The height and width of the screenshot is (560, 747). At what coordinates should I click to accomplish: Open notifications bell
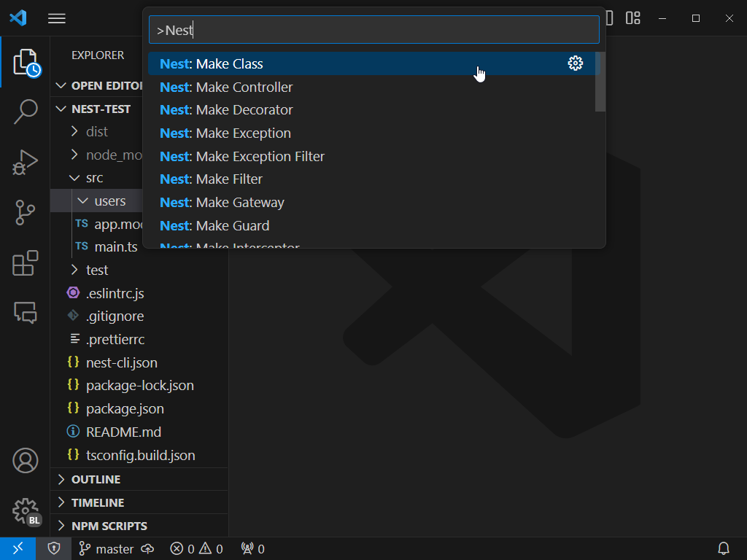(723, 548)
